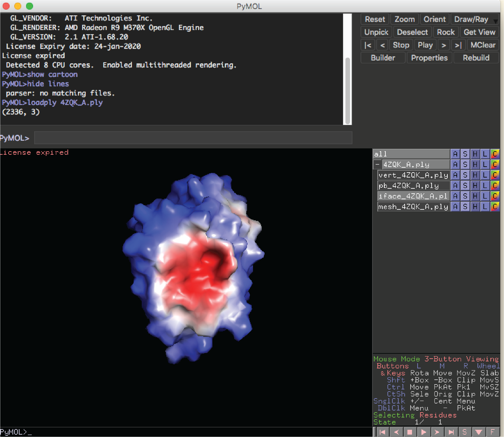The image size is (504, 437).
Task: Click the PyMOL command input field
Action: pyautogui.click(x=193, y=138)
